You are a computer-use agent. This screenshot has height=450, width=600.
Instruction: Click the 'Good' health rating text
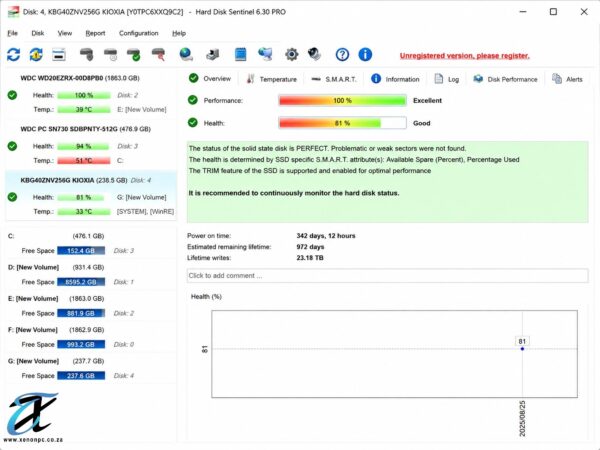pos(421,123)
